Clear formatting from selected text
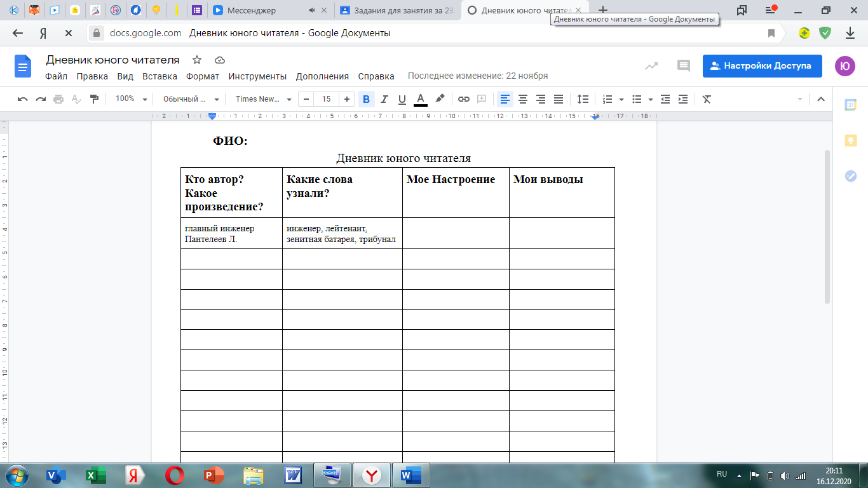 pyautogui.click(x=707, y=99)
